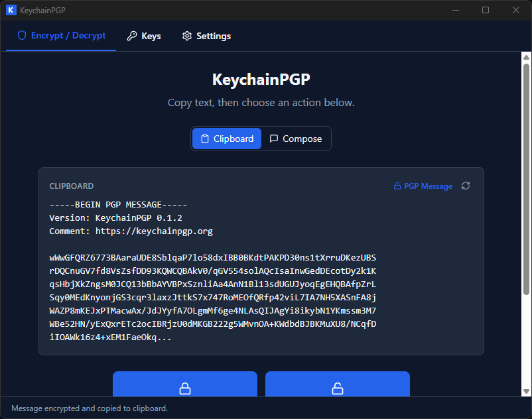The height and width of the screenshot is (419, 532).
Task: Click the PGP Message link
Action: click(428, 186)
